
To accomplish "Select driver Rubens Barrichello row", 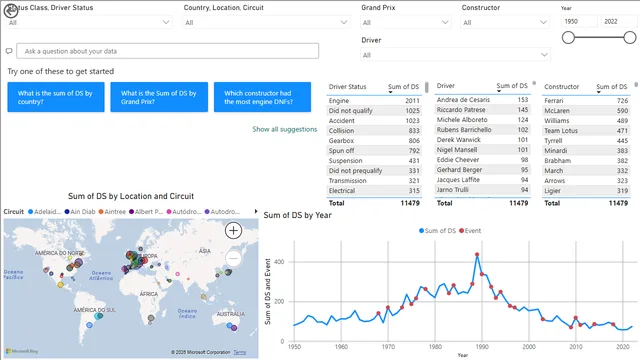I will coord(482,130).
